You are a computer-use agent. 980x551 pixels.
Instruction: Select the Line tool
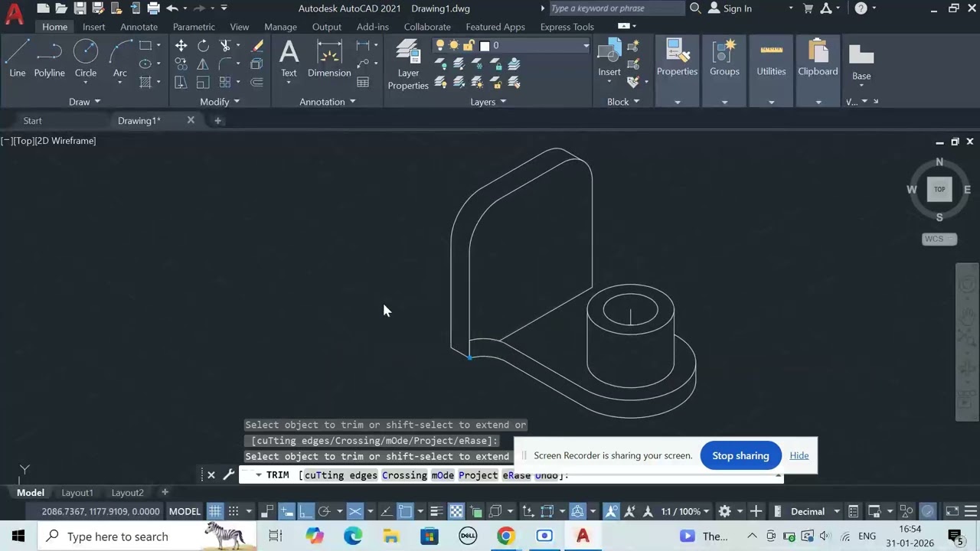pyautogui.click(x=17, y=59)
